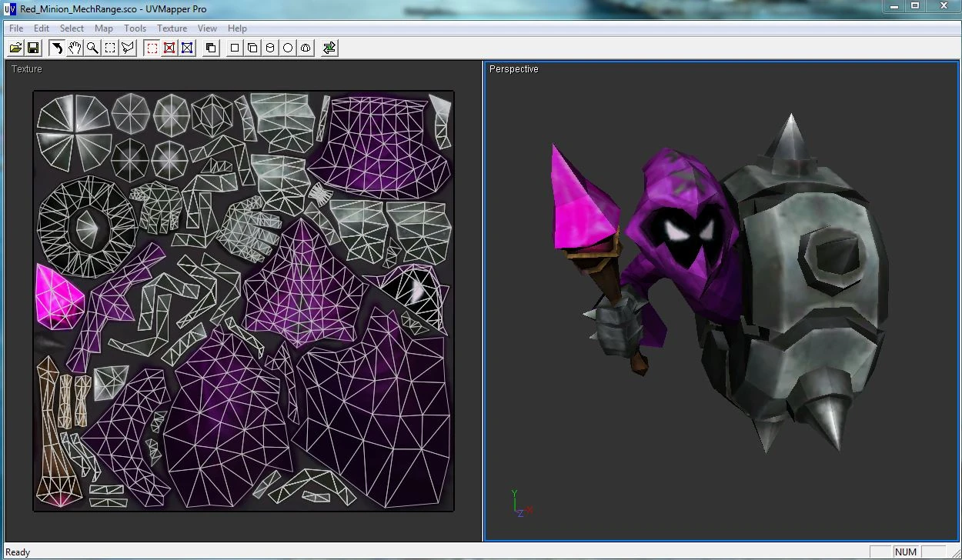This screenshot has width=962, height=560.
Task: Click the Open file folder icon
Action: pyautogui.click(x=15, y=48)
